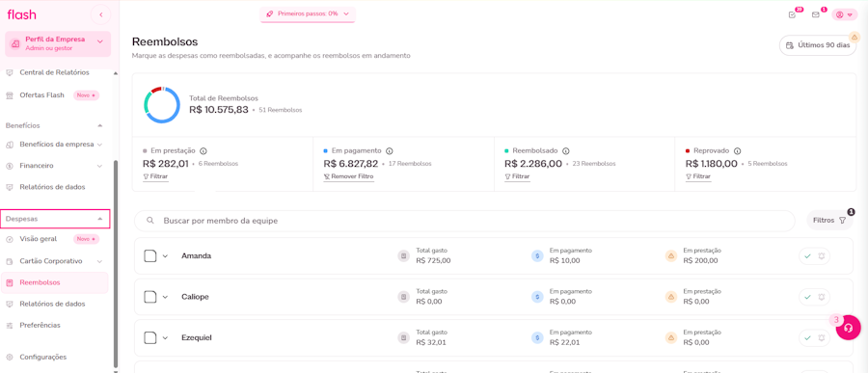Screen dimensions: 868x373
Task: Click the name Ezequiel
Action: click(x=197, y=338)
